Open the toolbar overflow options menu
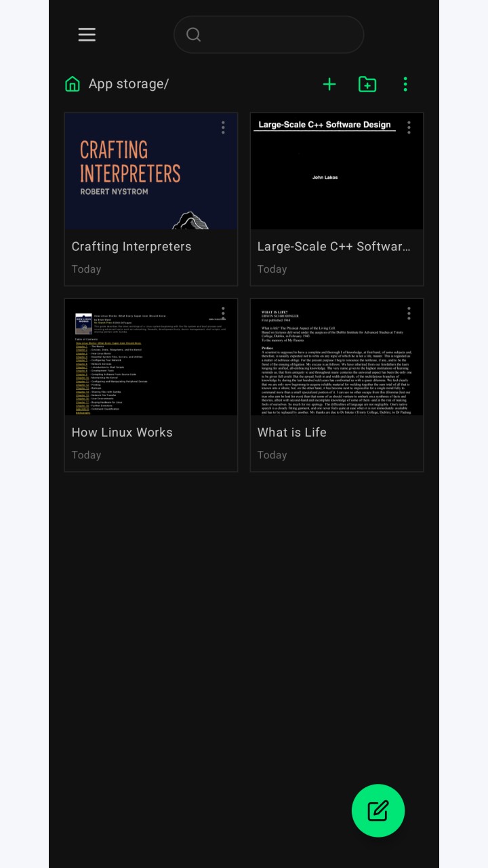This screenshot has width=488, height=868. point(405,84)
